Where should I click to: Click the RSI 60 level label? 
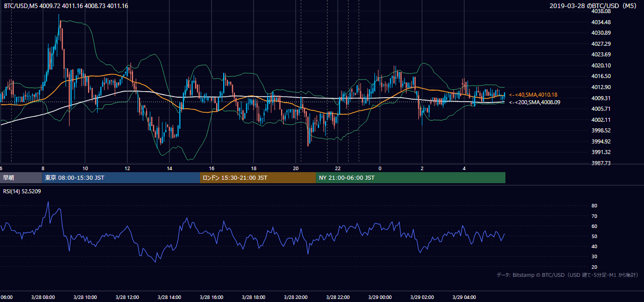click(594, 226)
